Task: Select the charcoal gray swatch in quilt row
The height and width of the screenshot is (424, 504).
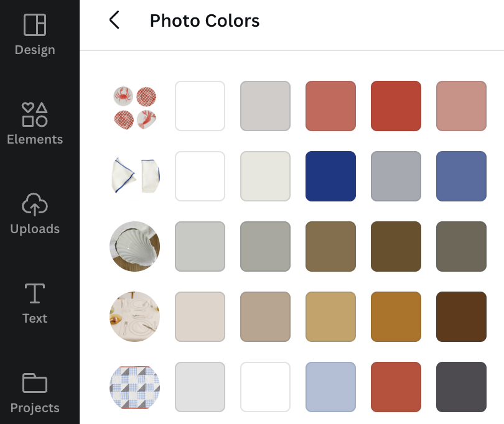Action: (461, 387)
